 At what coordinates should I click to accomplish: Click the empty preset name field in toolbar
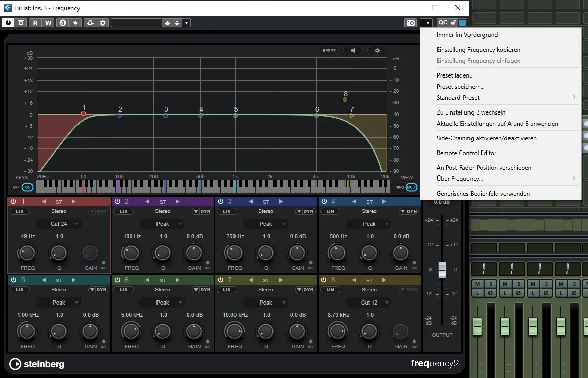(x=136, y=23)
